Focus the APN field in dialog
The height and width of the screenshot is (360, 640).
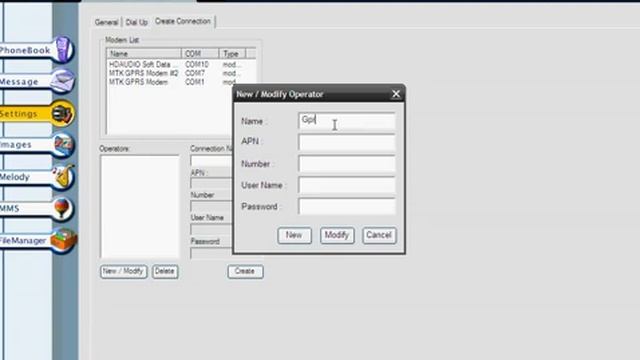point(347,142)
